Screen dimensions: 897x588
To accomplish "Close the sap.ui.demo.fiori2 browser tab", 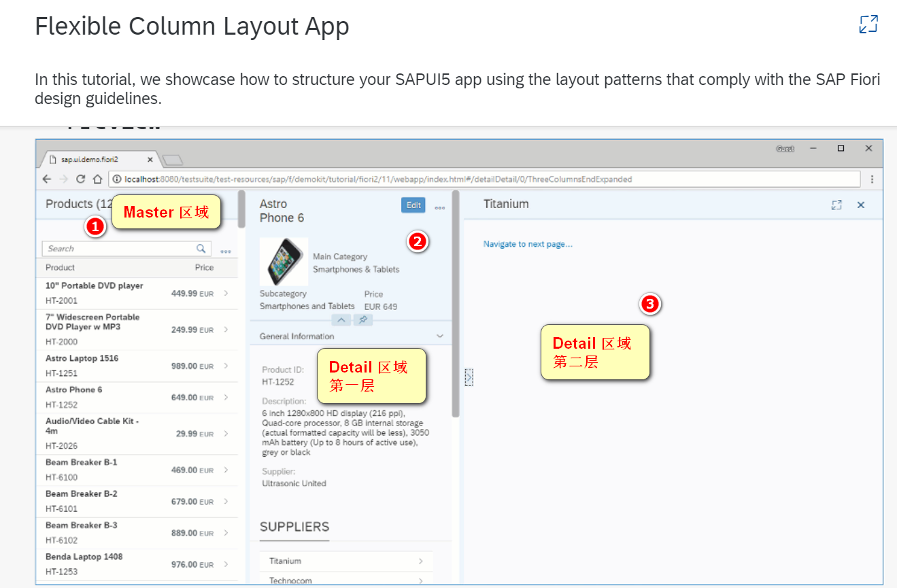I will (x=150, y=160).
